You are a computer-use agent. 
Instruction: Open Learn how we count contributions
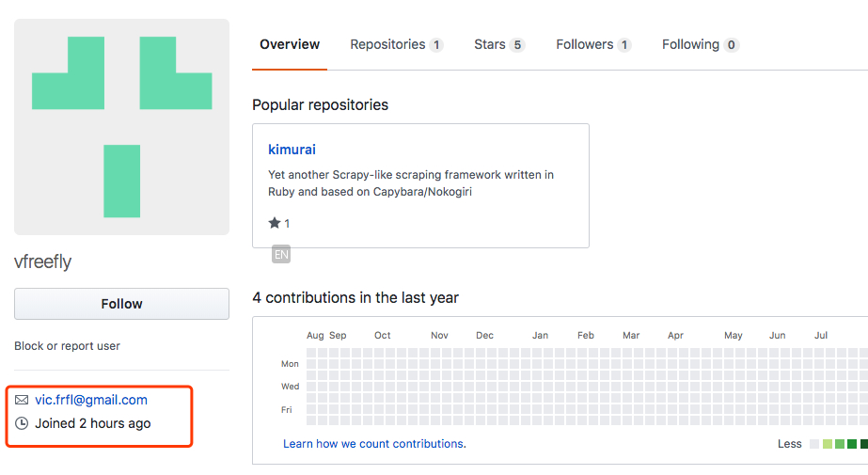[x=374, y=443]
